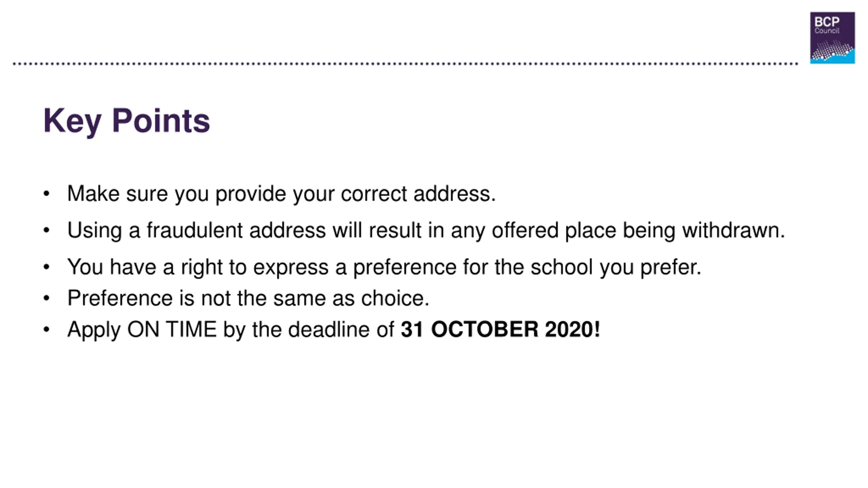Click the bullet marker before 'Using a fraudulent'

46,230
